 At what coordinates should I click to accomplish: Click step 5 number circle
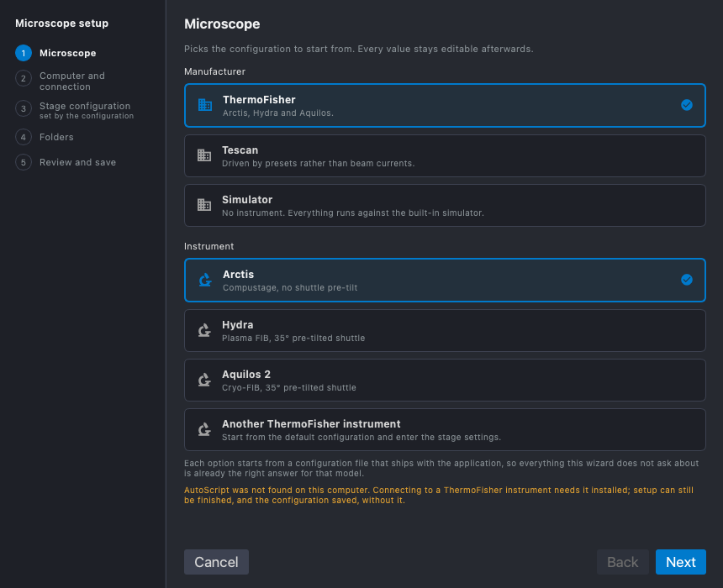[24, 162]
